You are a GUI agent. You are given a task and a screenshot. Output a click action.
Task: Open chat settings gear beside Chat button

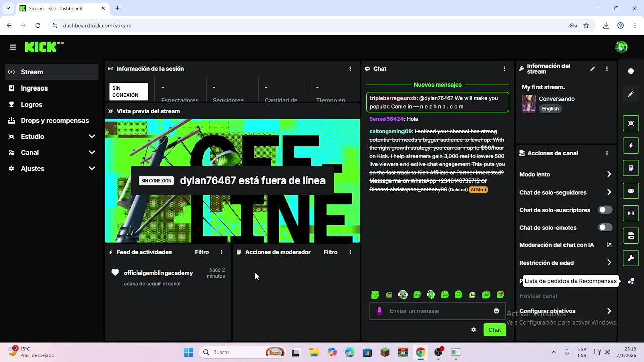click(473, 330)
